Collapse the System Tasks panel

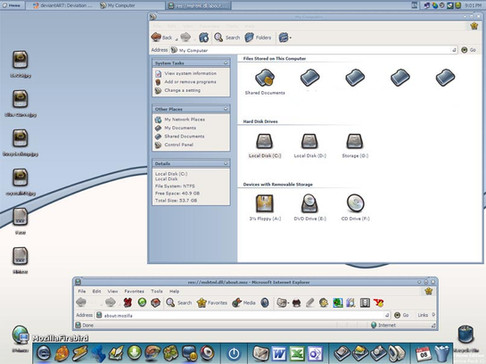coord(226,63)
